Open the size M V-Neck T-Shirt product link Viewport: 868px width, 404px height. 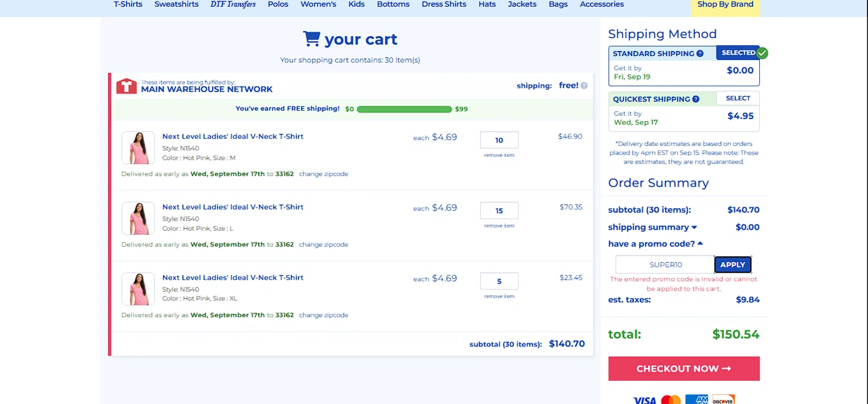click(233, 137)
